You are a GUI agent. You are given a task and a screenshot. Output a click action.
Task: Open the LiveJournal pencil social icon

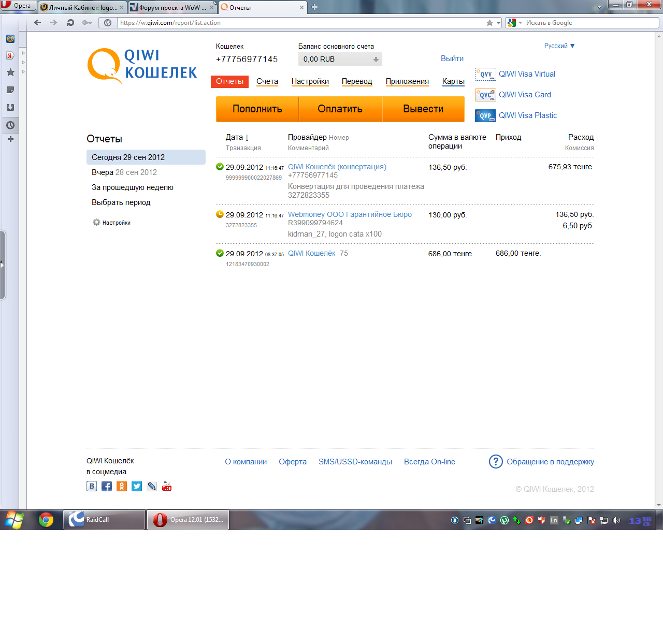click(152, 486)
